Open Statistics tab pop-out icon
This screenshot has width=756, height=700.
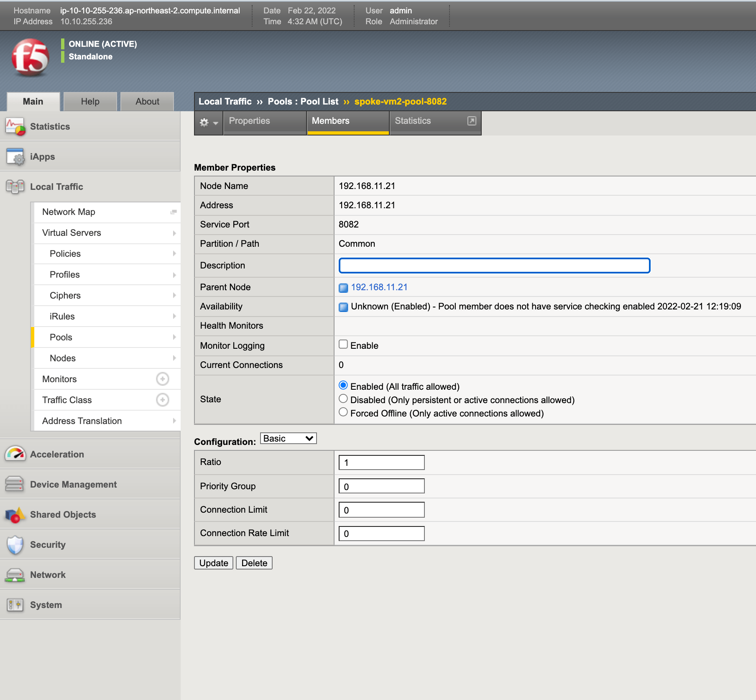click(472, 121)
